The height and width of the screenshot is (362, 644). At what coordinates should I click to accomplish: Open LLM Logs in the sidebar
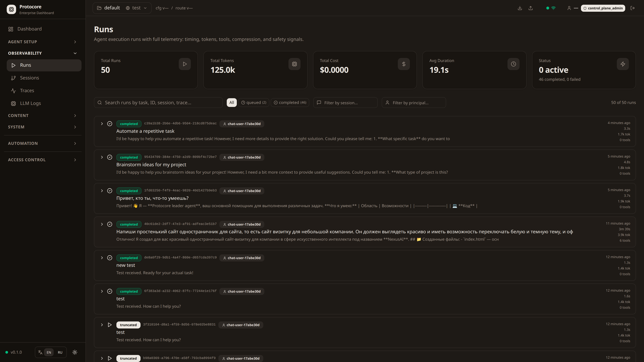[30, 103]
